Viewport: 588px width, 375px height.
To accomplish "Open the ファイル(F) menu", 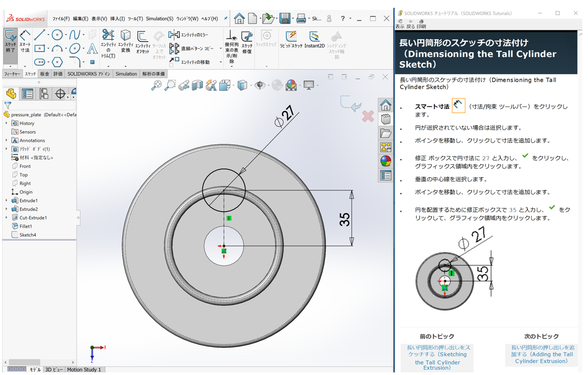I will pos(61,18).
